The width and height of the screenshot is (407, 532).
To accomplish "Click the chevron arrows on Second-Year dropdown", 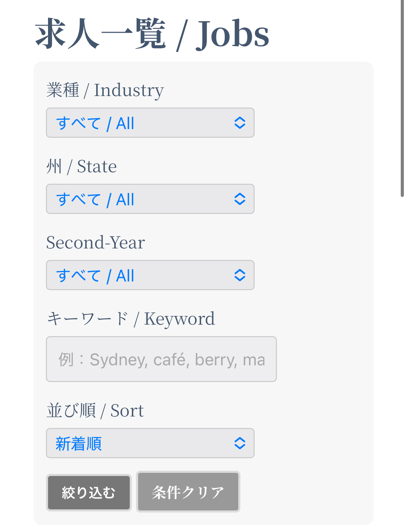I will [x=240, y=275].
